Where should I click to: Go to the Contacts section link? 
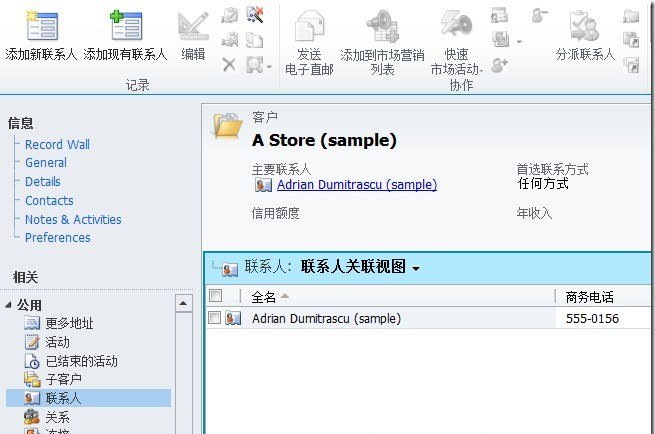pos(49,201)
